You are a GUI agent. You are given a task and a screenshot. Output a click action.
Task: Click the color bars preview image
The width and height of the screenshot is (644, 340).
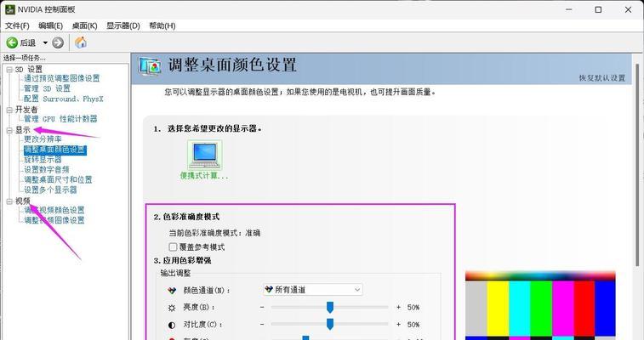pos(540,305)
